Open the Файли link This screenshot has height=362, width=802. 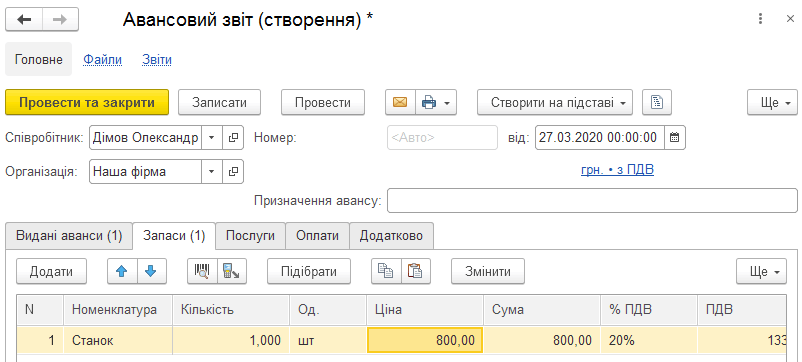point(102,60)
